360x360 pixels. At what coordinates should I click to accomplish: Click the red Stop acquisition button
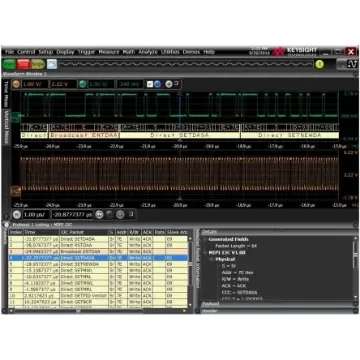pos(23,64)
